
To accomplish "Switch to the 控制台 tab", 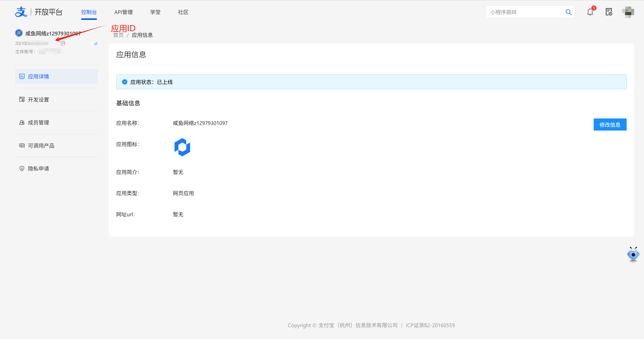I will point(89,12).
